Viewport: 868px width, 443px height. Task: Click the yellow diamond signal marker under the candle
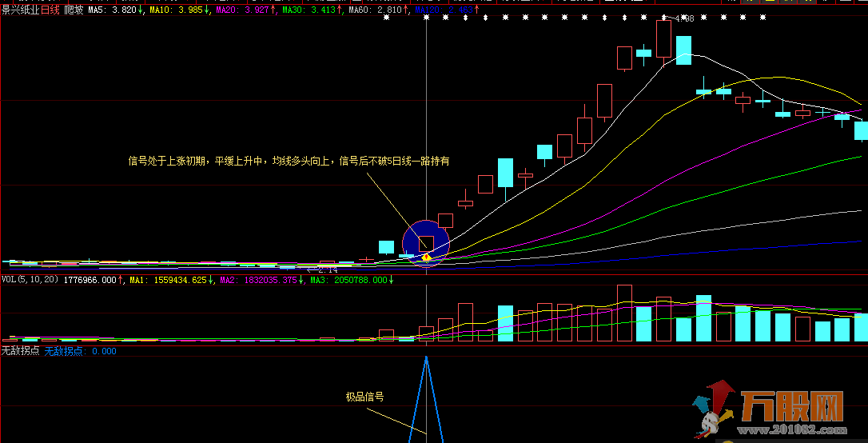click(426, 257)
